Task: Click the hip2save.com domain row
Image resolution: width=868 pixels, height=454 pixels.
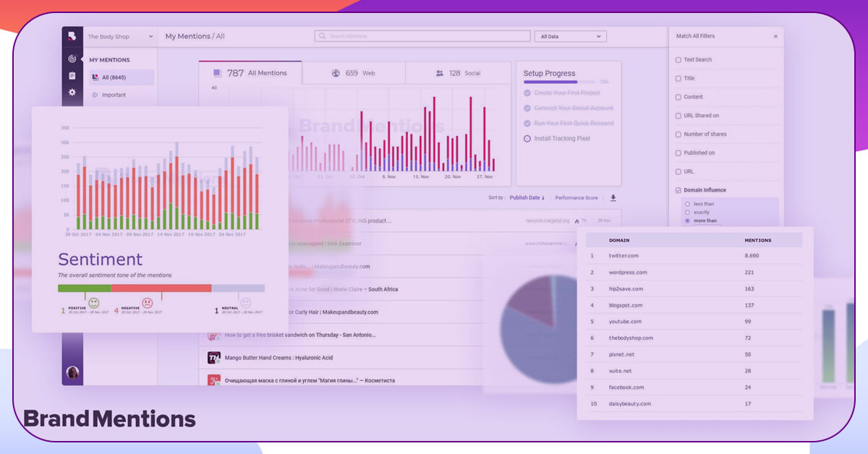Action: (694, 289)
